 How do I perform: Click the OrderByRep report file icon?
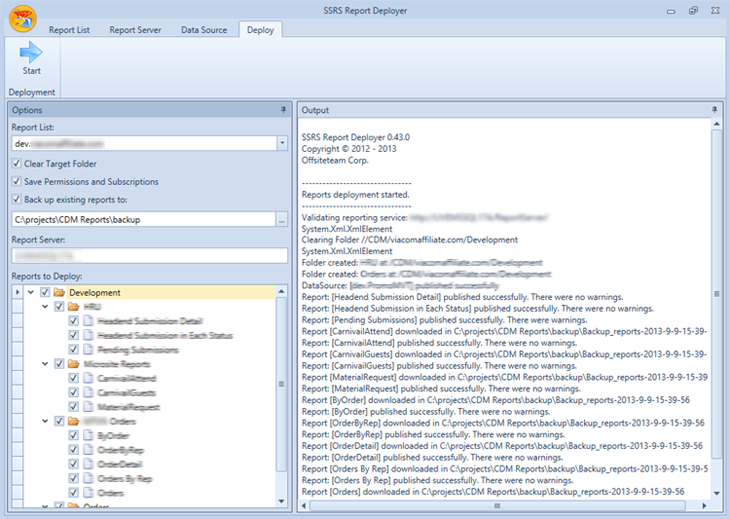tap(88, 450)
